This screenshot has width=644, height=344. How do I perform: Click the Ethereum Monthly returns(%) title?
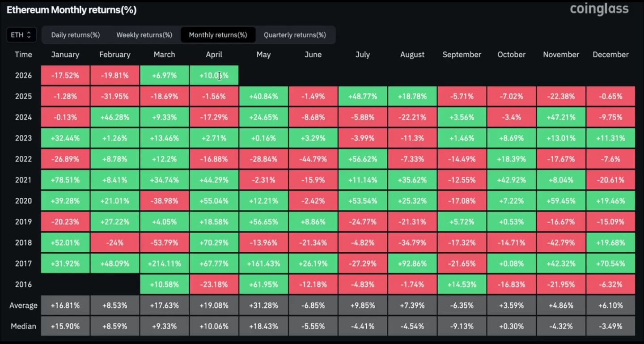(72, 10)
